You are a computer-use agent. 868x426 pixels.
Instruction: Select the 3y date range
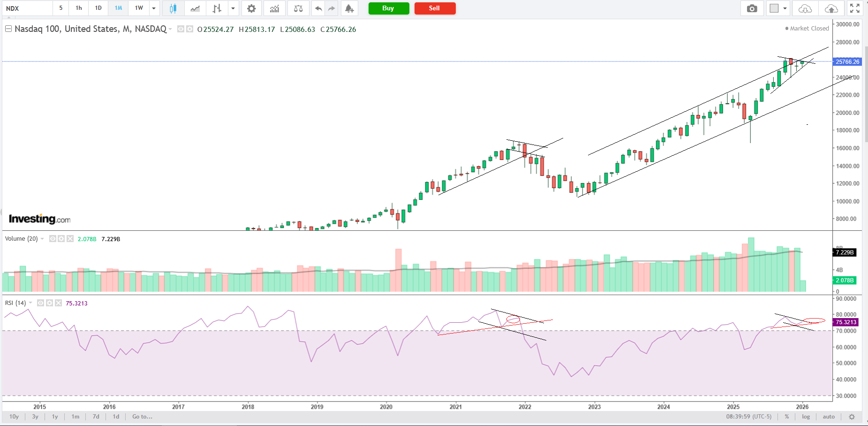pyautogui.click(x=35, y=417)
